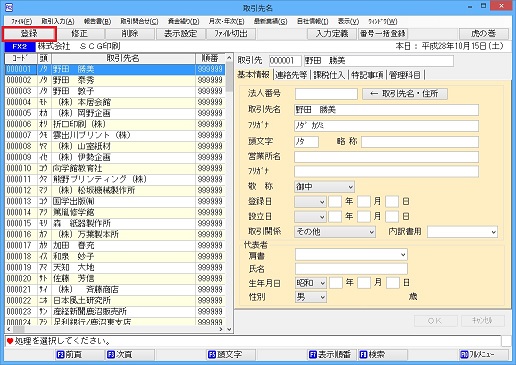Select row 000017 加田 春充
Screen dimensions: 516x365
coord(115,246)
